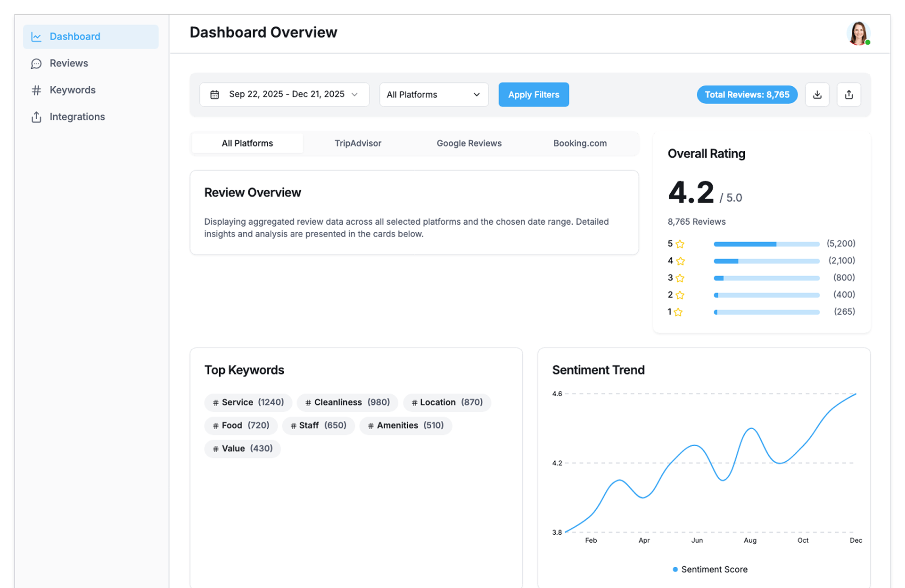Click the download icon button
Image resolution: width=905 pixels, height=588 pixels.
coord(817,95)
